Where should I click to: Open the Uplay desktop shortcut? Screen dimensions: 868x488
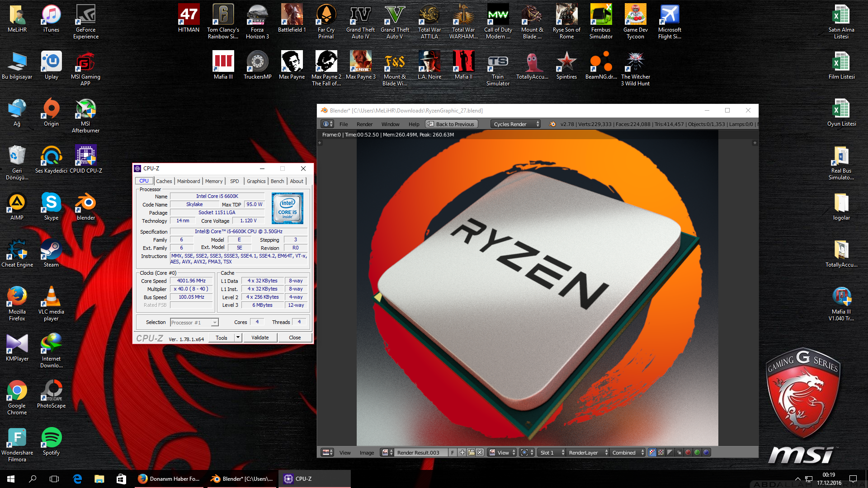click(x=51, y=65)
